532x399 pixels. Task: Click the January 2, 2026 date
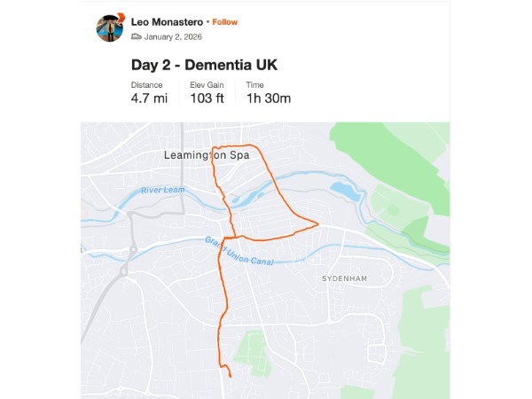point(173,37)
